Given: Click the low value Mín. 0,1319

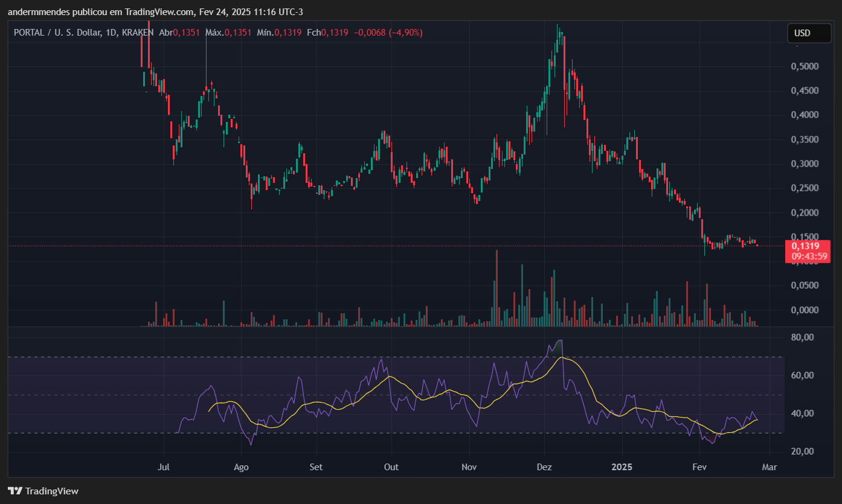Looking at the screenshot, I should pos(279,33).
